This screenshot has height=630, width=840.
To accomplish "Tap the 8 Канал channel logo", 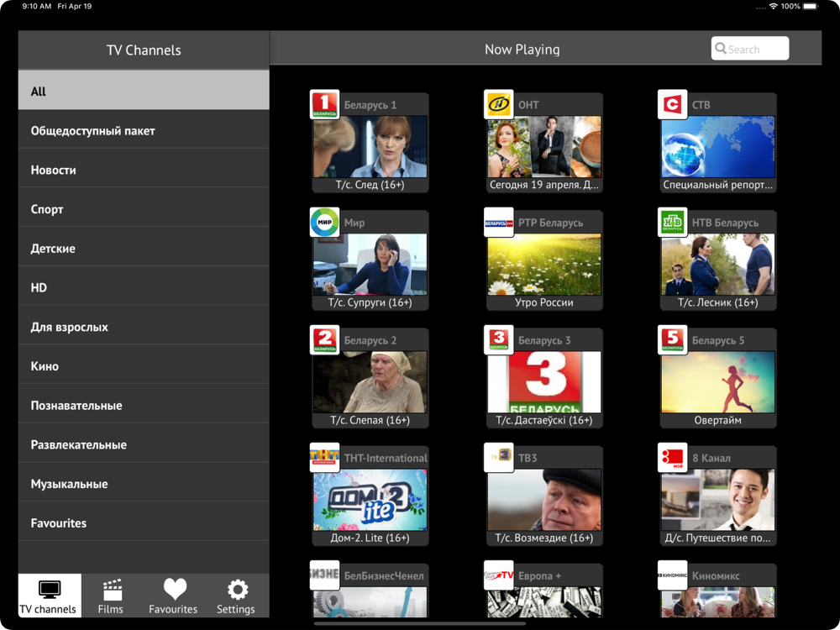I will point(672,458).
